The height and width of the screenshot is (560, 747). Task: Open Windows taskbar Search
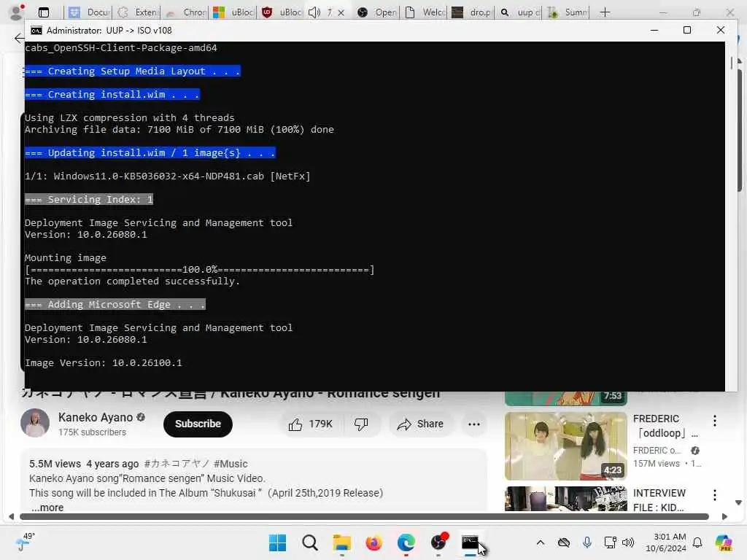coord(309,542)
